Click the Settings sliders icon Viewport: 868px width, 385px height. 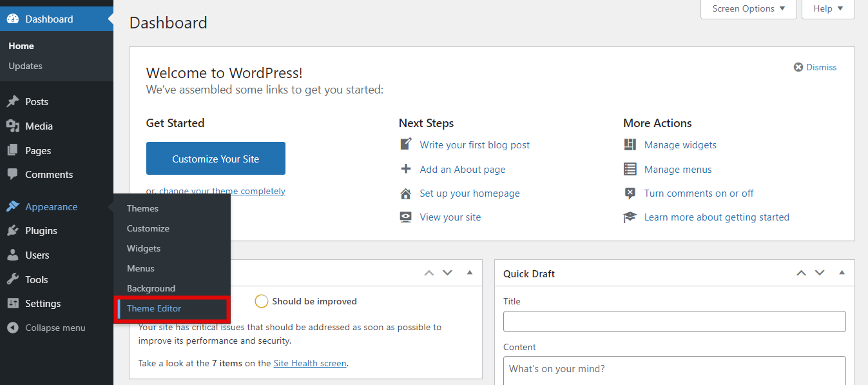coord(12,304)
